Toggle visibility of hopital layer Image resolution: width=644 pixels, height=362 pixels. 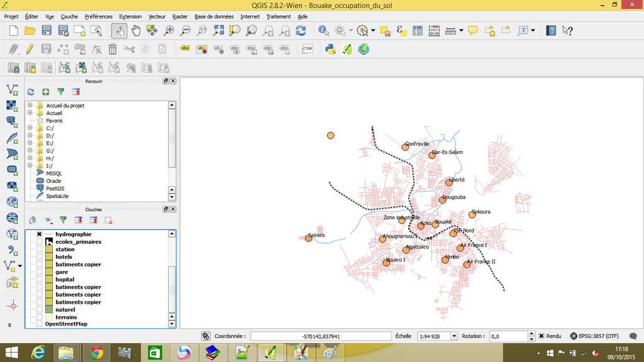pos(39,279)
